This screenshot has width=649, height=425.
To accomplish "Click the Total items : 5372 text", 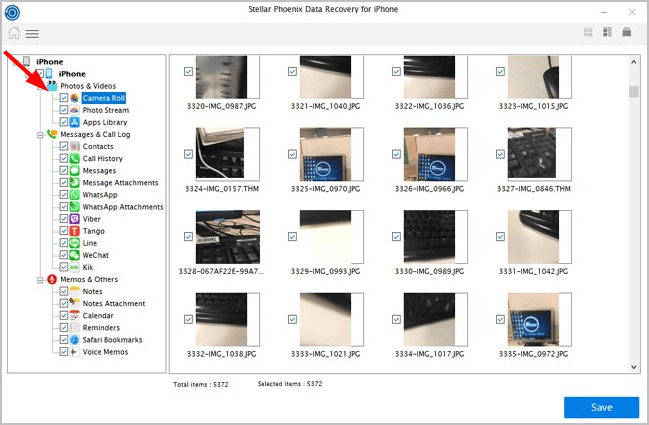I will click(201, 384).
